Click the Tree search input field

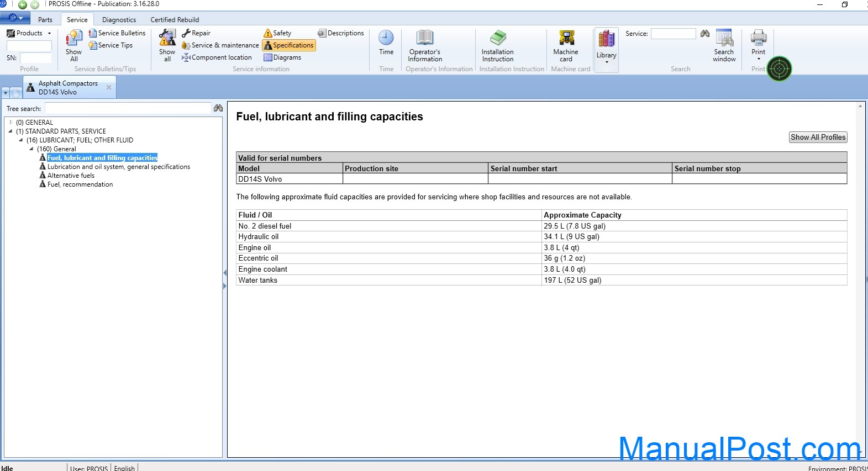(x=128, y=108)
